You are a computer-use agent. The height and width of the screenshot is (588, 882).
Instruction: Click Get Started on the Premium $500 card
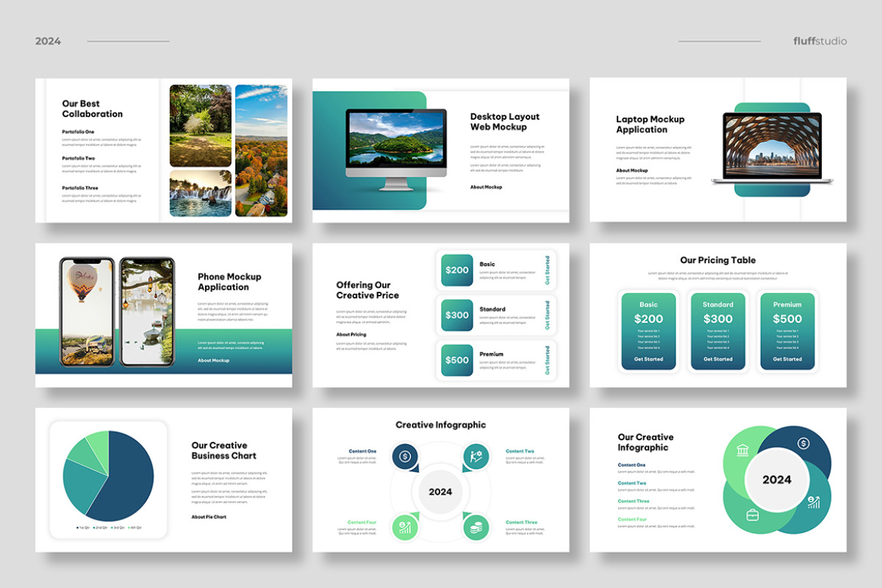coord(786,359)
